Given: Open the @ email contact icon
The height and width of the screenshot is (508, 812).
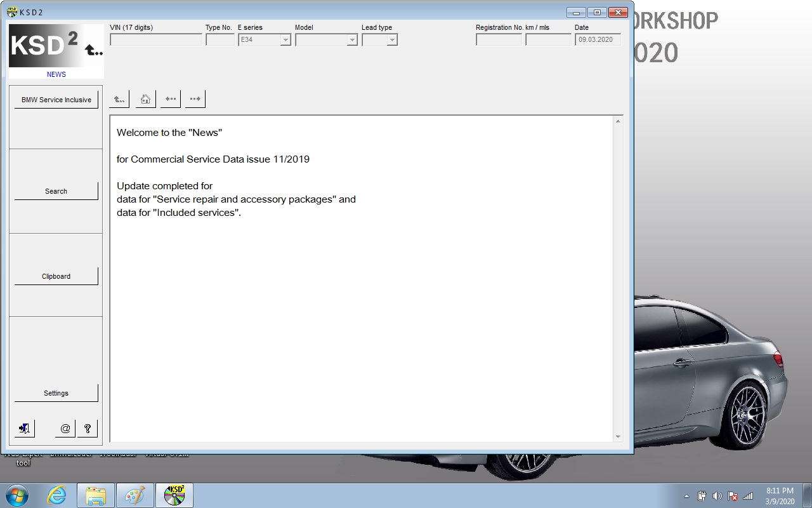Looking at the screenshot, I should pos(65,429).
